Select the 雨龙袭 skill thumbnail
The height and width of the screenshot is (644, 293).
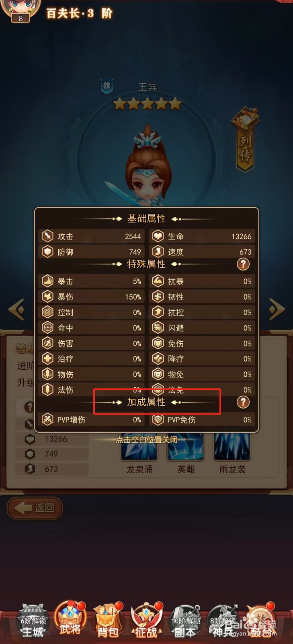(x=232, y=447)
